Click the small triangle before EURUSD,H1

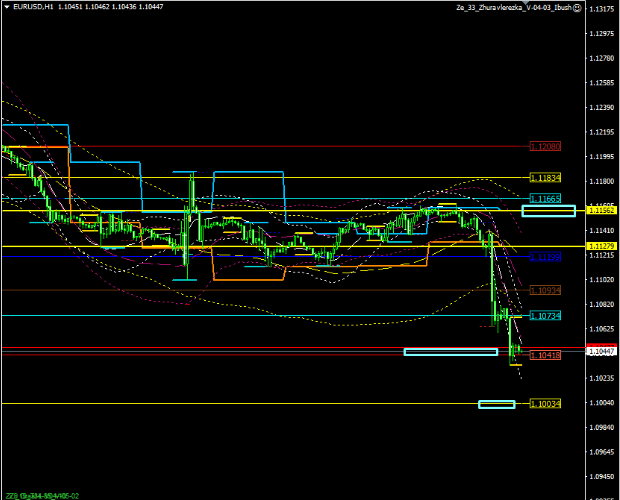click(6, 6)
